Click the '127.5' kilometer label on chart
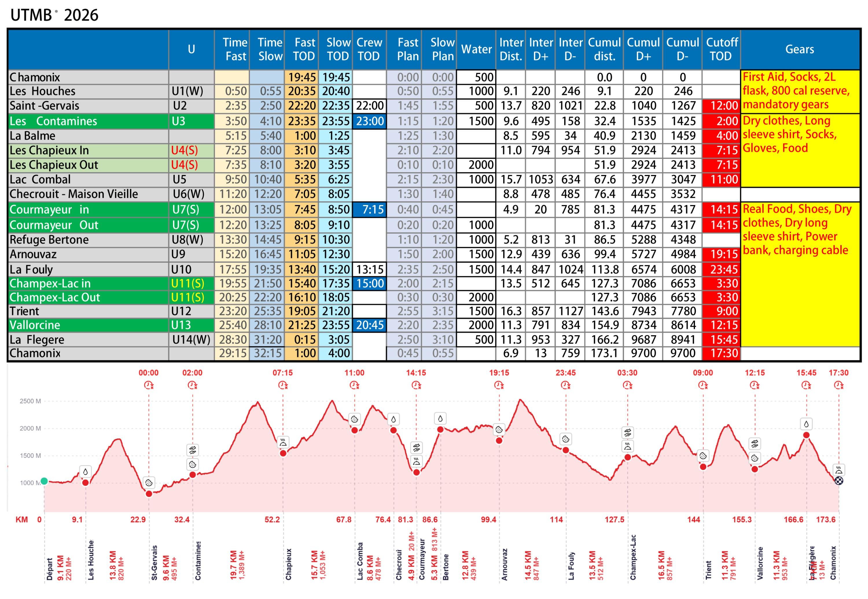The width and height of the screenshot is (868, 599). [614, 519]
